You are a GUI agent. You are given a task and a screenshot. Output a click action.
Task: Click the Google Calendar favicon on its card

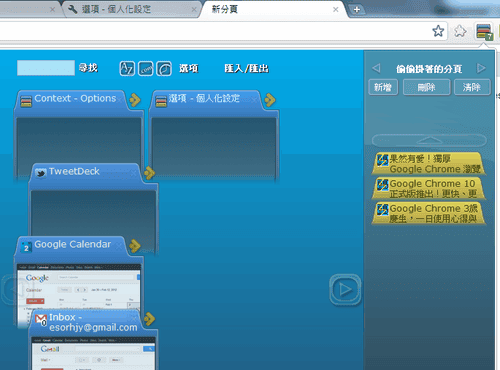pyautogui.click(x=26, y=247)
